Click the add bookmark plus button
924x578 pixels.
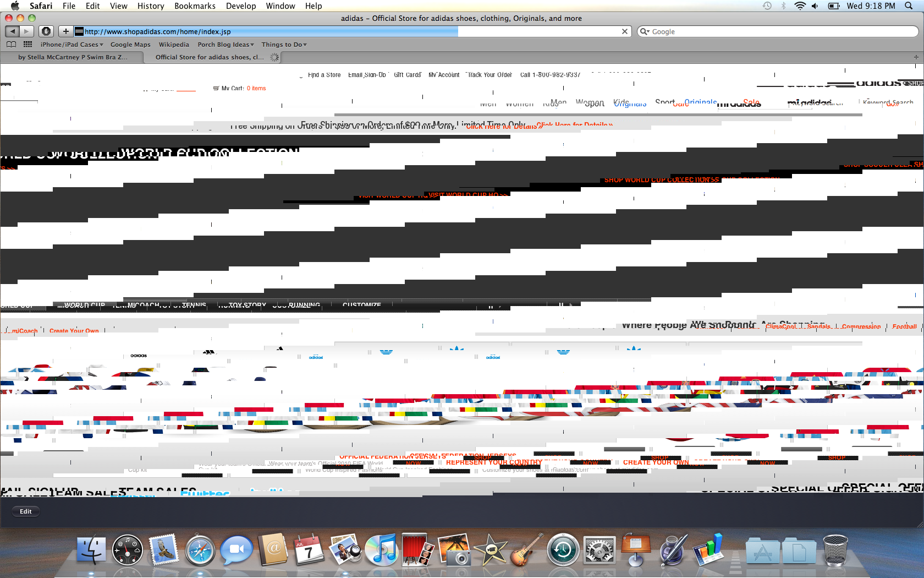[x=65, y=31]
